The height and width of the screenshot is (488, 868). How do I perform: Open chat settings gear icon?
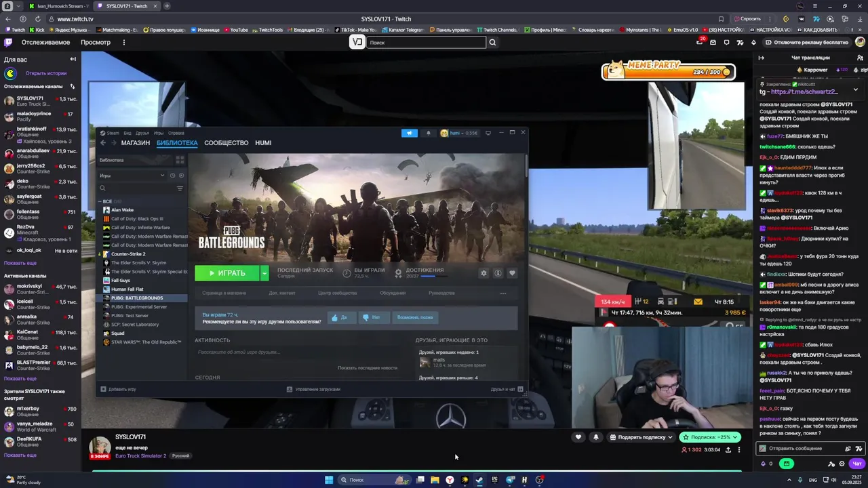coord(842,464)
